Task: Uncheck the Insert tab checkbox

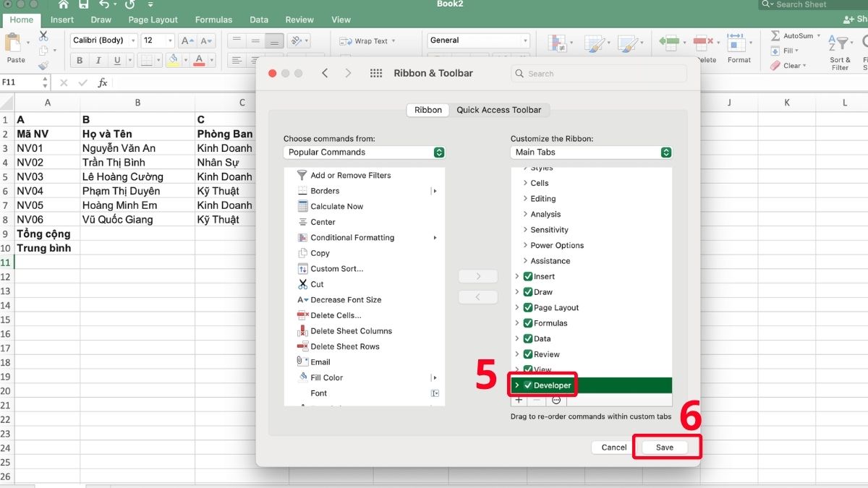Action: (x=528, y=276)
